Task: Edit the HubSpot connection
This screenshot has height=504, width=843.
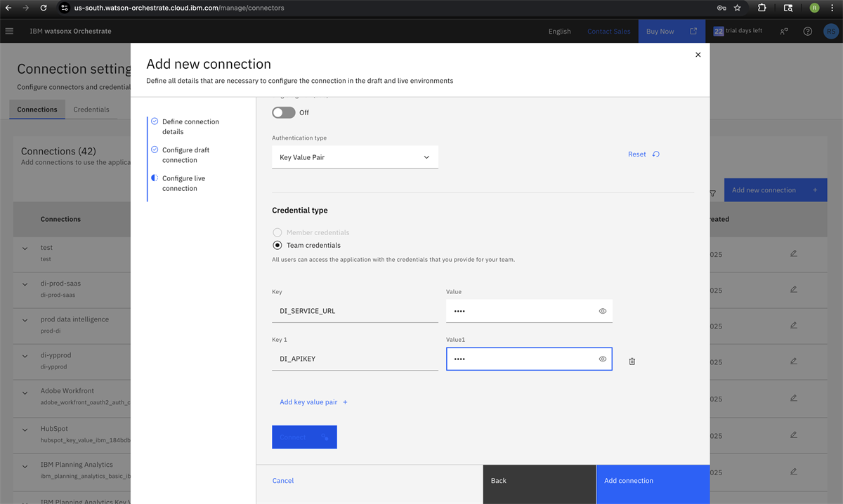Action: 794,435
